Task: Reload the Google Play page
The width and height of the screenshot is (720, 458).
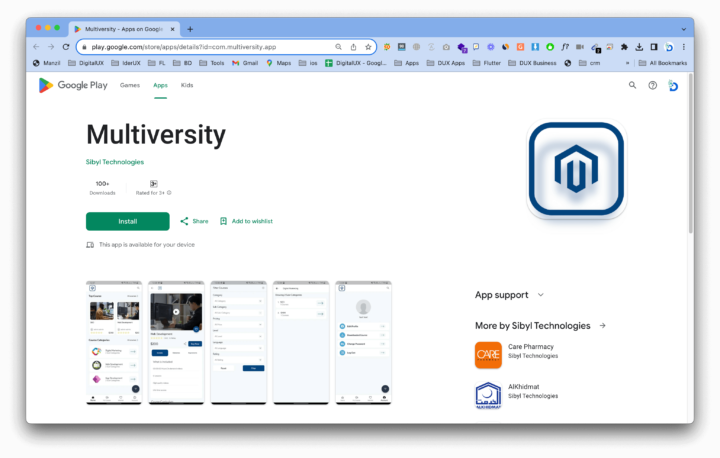Action: click(66, 47)
